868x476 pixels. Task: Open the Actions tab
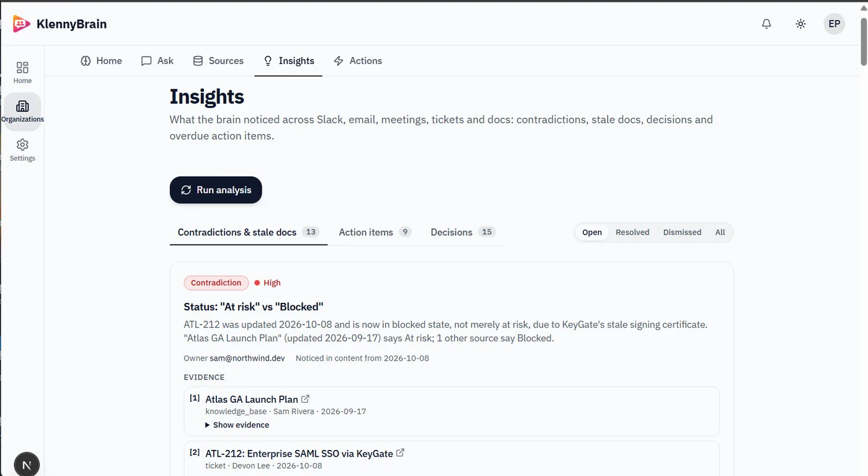358,61
